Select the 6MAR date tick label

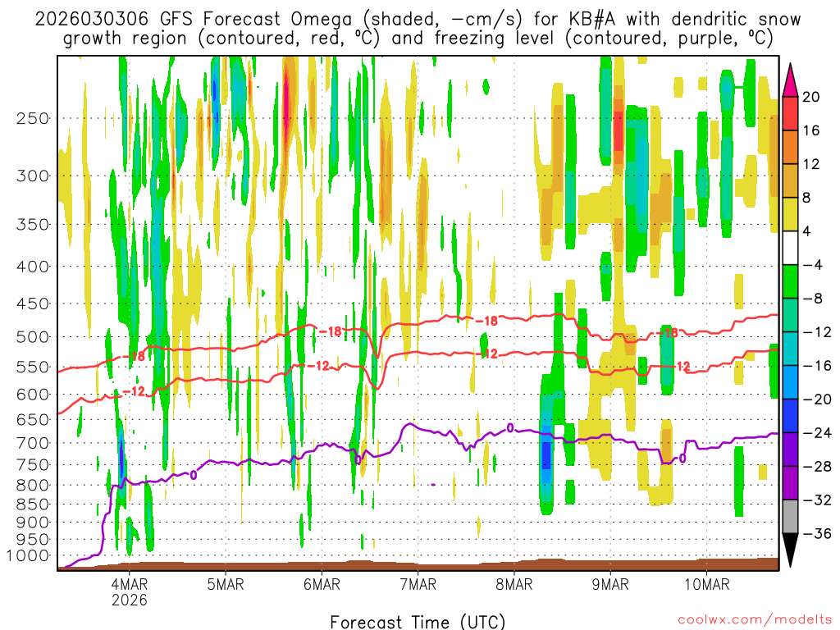[x=322, y=584]
